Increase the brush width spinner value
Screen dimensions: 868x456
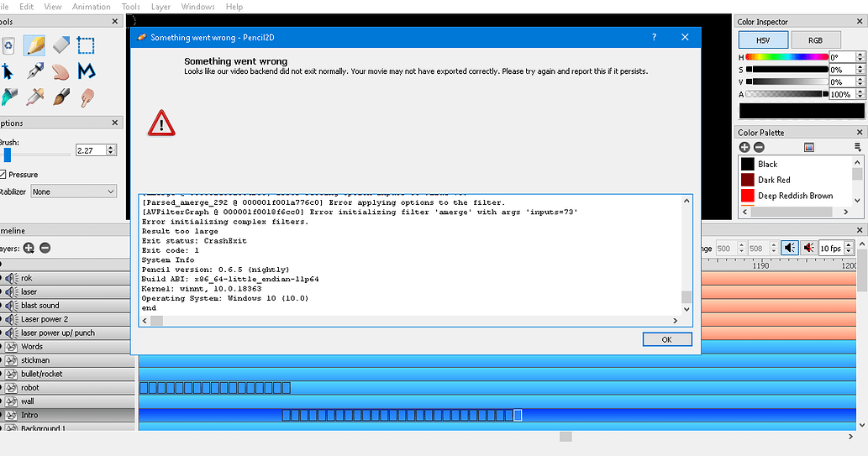tap(111, 147)
